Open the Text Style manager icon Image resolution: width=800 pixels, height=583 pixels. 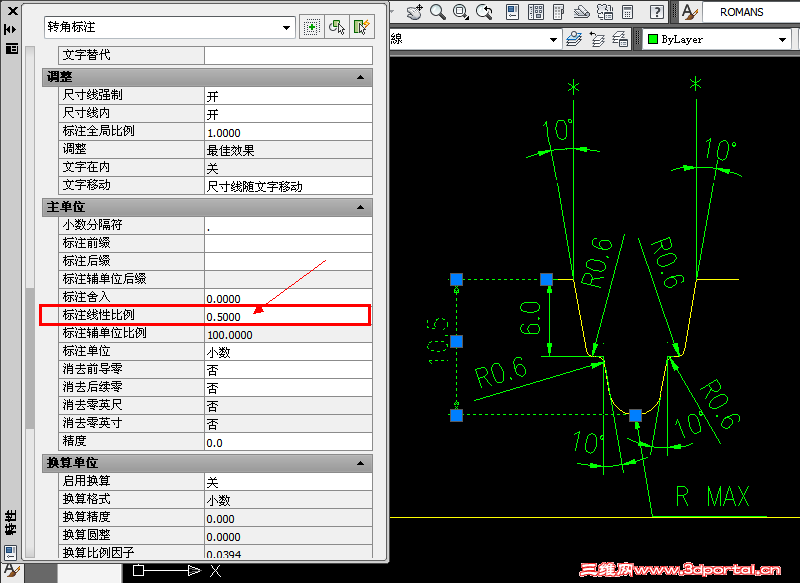pyautogui.click(x=689, y=12)
